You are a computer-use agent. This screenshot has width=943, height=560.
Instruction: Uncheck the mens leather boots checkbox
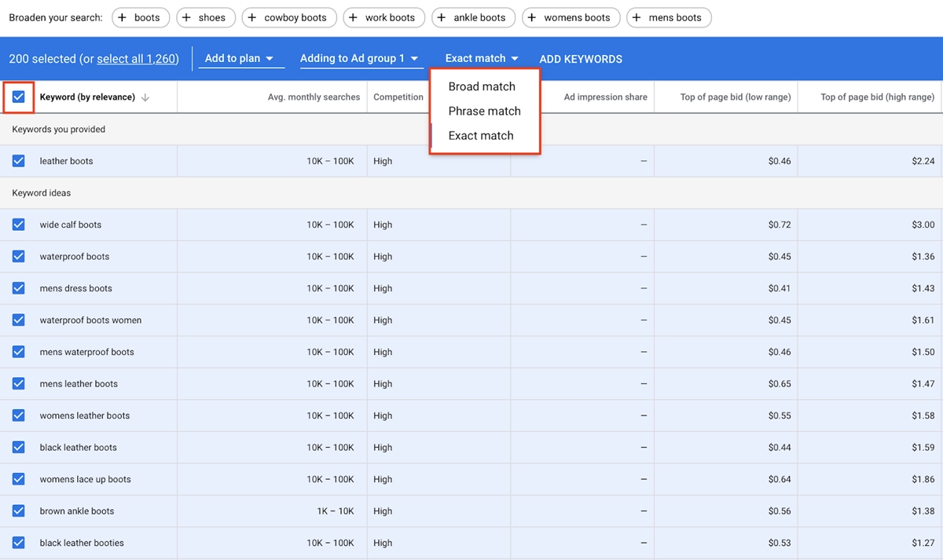pos(19,384)
